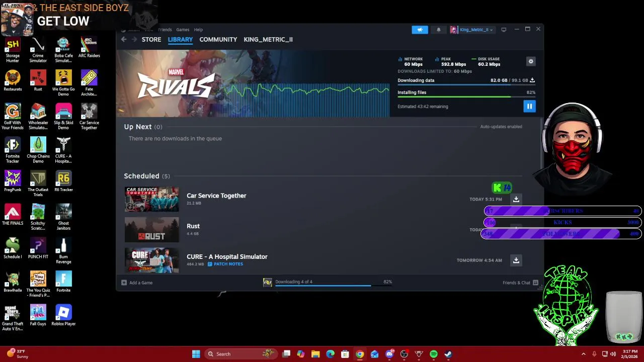Screen dimensions: 644x362
Task: Open CURE Patch Notes link
Action: coord(225,264)
